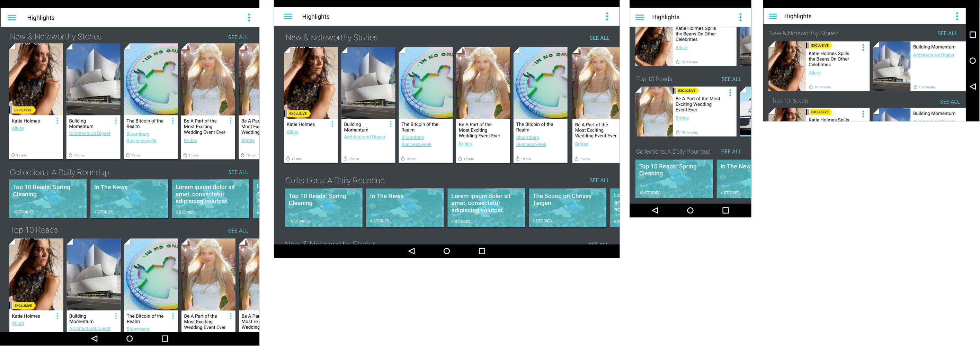
Task: Open wedding event cover in portrait phone's Top 10 Reads
Action: pyautogui.click(x=654, y=111)
